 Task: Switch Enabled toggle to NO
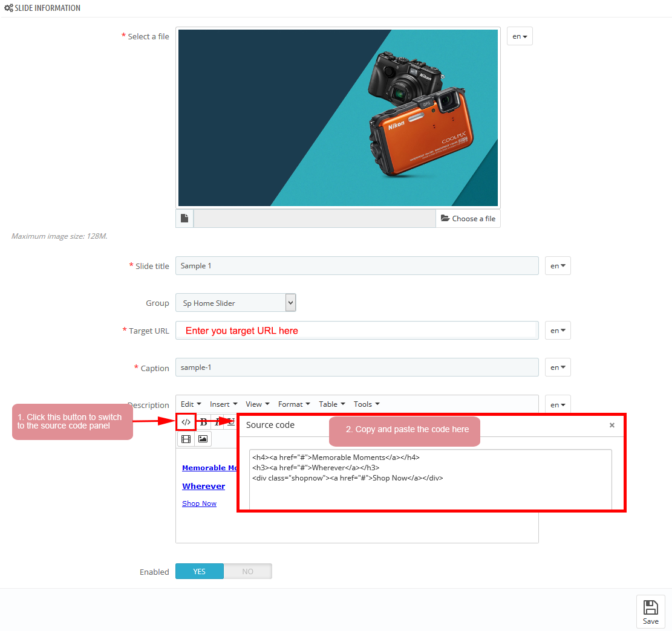pos(248,571)
